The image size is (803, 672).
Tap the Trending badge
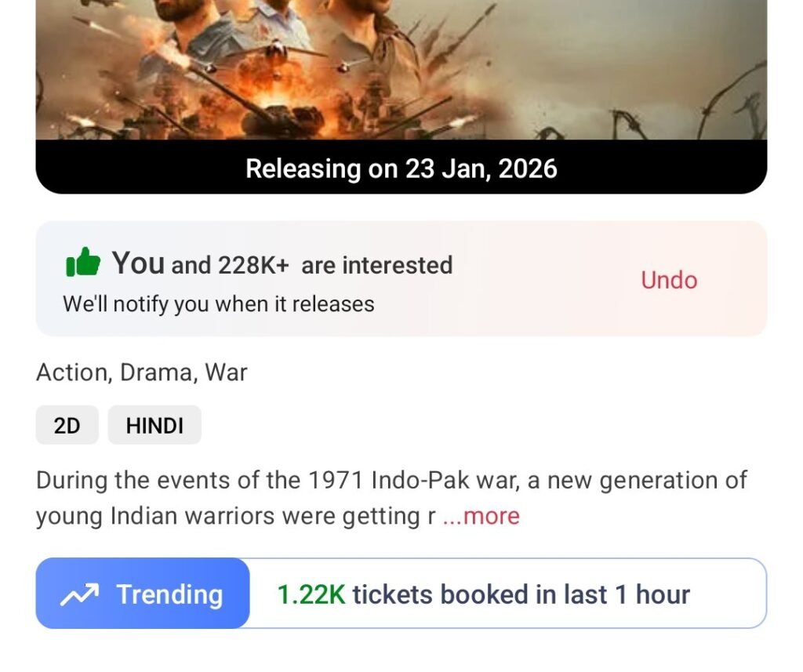[x=143, y=594]
